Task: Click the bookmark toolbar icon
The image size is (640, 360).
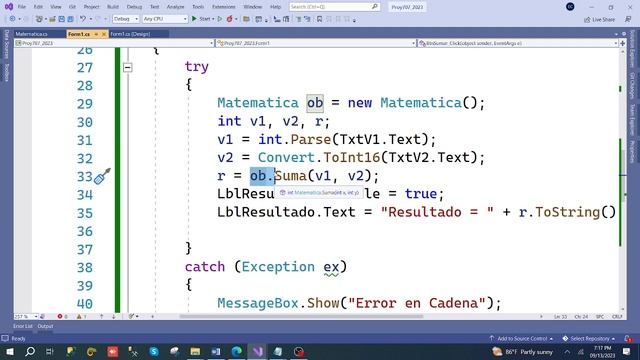Action: coord(319,19)
